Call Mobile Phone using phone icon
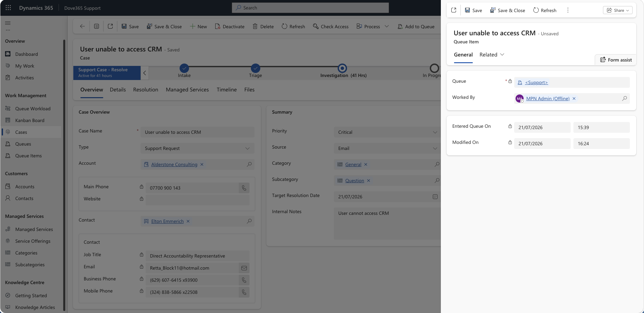The width and height of the screenshot is (644, 313). pyautogui.click(x=244, y=292)
